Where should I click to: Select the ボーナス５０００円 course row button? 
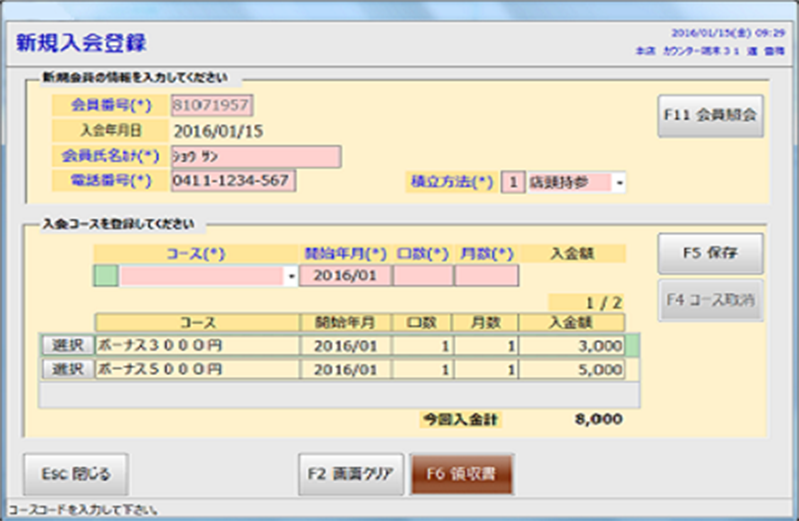[66, 369]
